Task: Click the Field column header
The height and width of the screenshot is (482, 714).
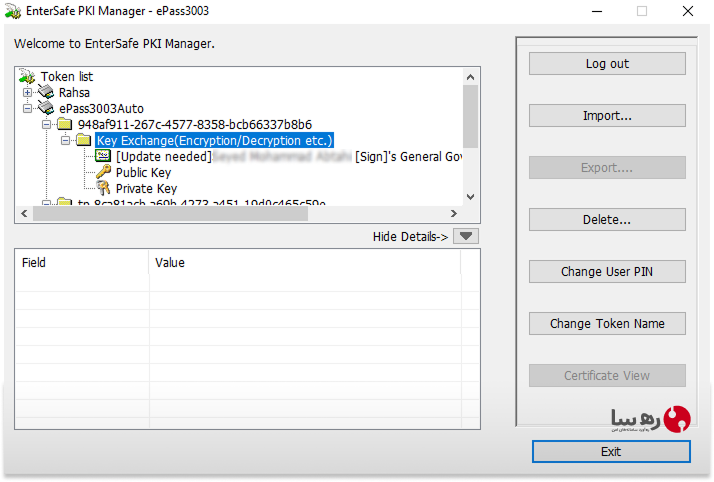Action: [82, 263]
